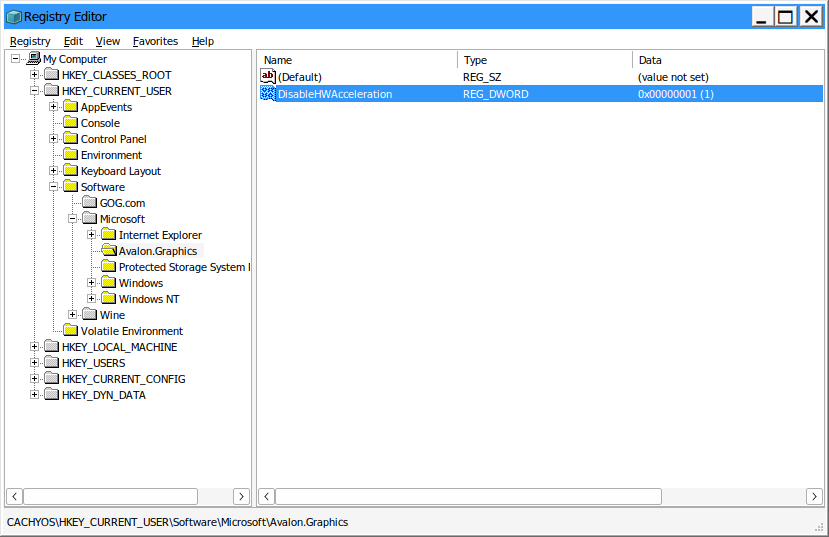This screenshot has height=537, width=829.
Task: Click the Registry Editor title bar icon
Action: [x=13, y=17]
